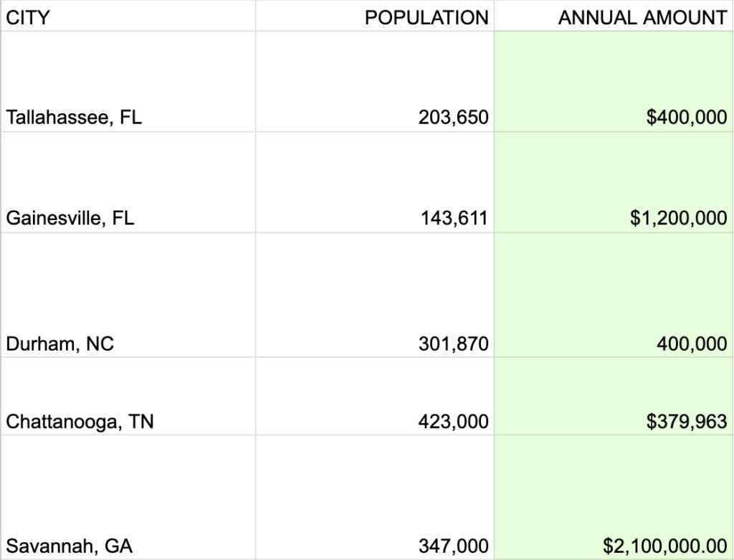This screenshot has width=734, height=560.
Task: Click the border between CITY and POPULATION headers
Action: [x=256, y=16]
